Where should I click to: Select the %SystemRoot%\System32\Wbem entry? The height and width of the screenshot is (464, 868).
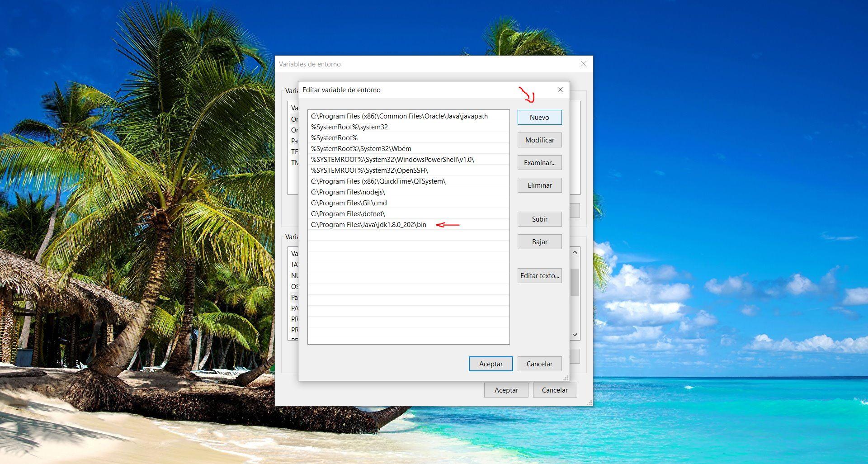(x=408, y=148)
